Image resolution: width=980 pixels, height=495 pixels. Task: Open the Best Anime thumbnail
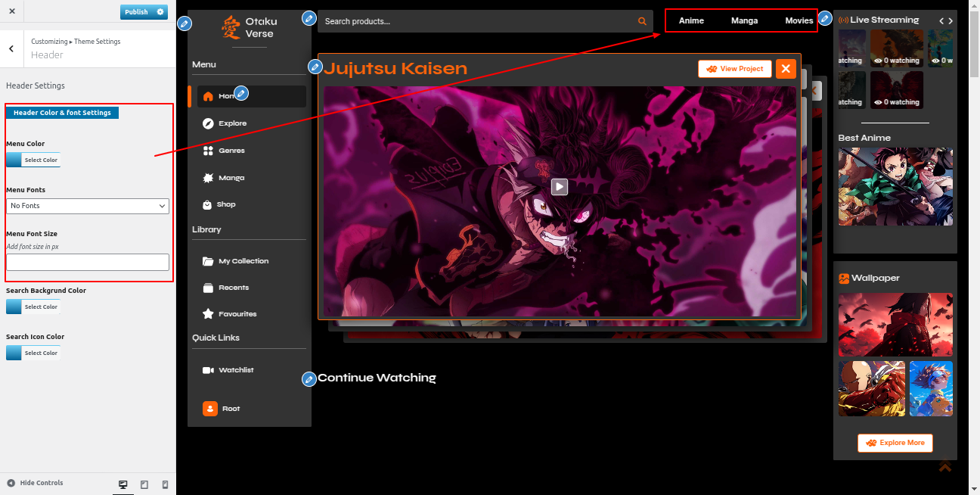point(895,186)
